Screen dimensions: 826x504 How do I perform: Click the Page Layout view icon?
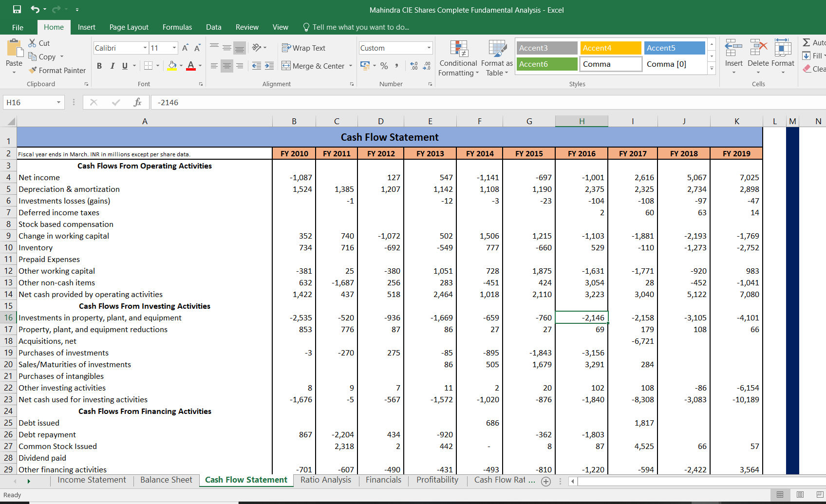pyautogui.click(x=800, y=495)
